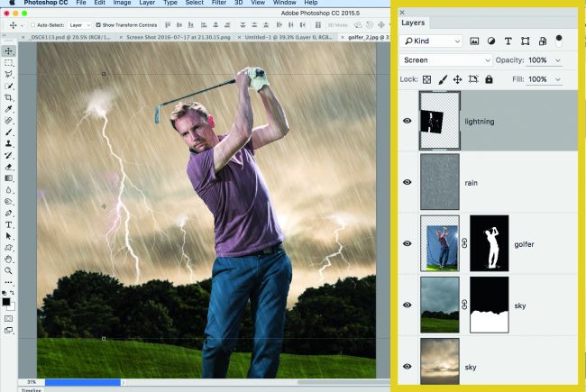Screen dimensions: 586x392
Task: Open the Window menu
Action: 284,3
